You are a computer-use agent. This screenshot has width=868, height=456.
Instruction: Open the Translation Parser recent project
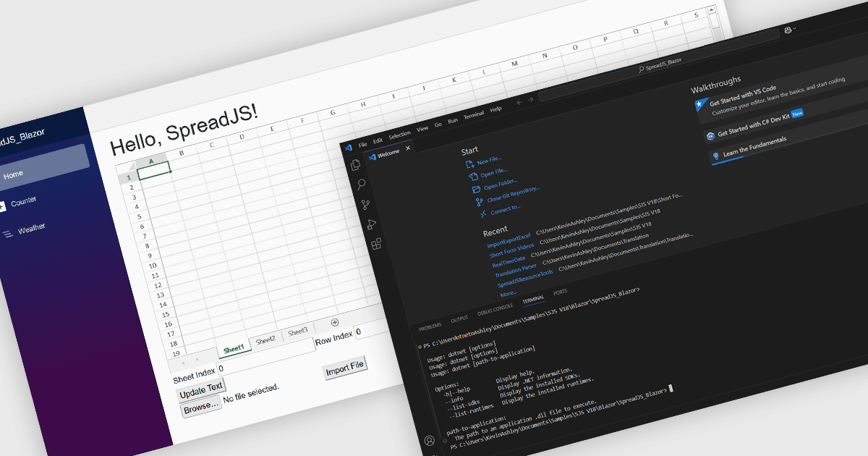[x=516, y=272]
